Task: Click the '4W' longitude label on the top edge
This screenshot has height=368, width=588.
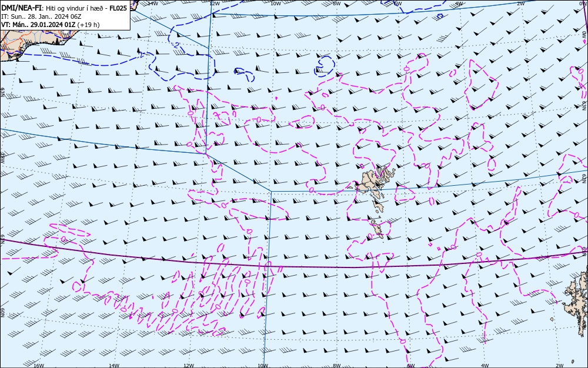Action: tap(459, 3)
